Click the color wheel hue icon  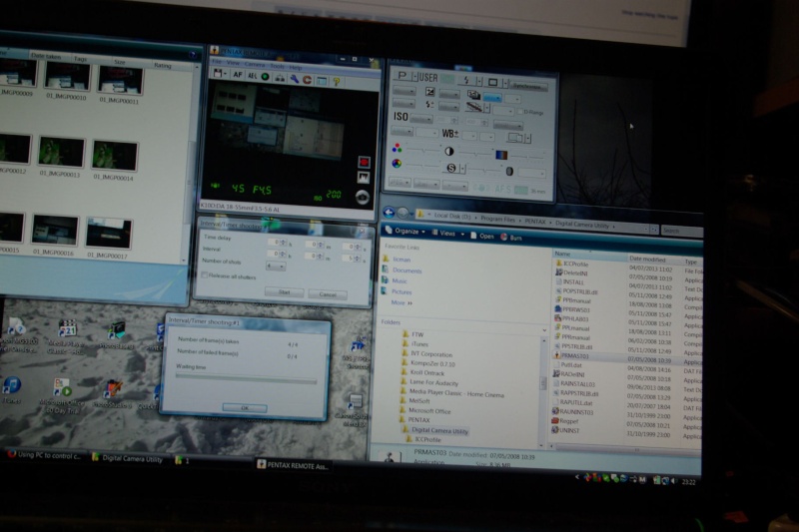point(397,164)
